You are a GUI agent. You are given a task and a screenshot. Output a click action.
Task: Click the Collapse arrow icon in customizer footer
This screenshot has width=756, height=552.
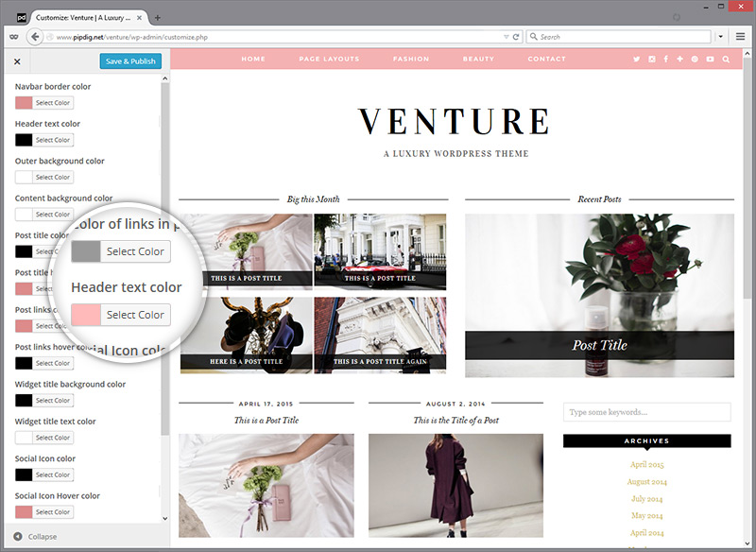pyautogui.click(x=18, y=537)
